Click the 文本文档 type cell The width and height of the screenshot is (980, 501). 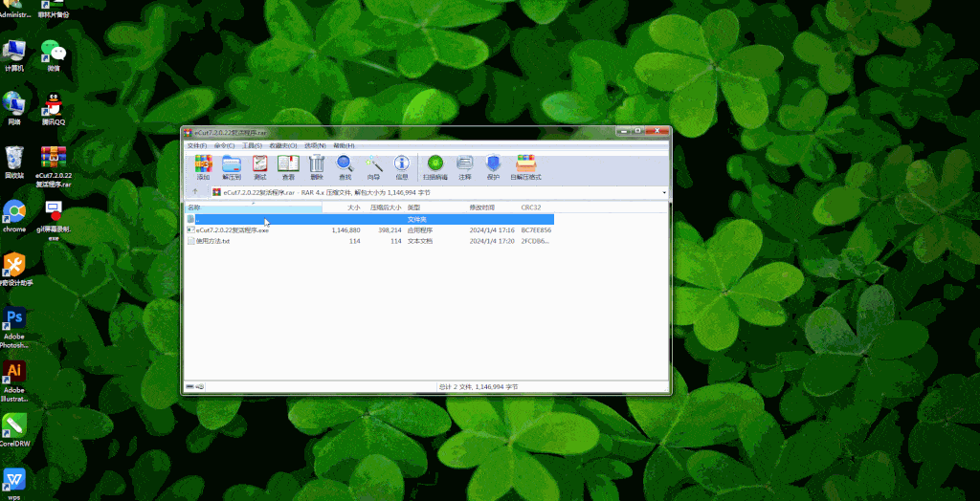point(420,241)
